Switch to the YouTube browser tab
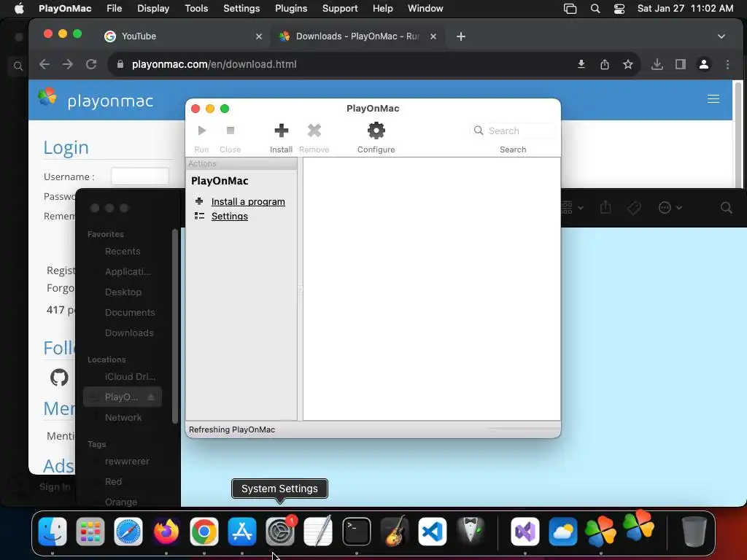The width and height of the screenshot is (747, 560). (x=183, y=36)
